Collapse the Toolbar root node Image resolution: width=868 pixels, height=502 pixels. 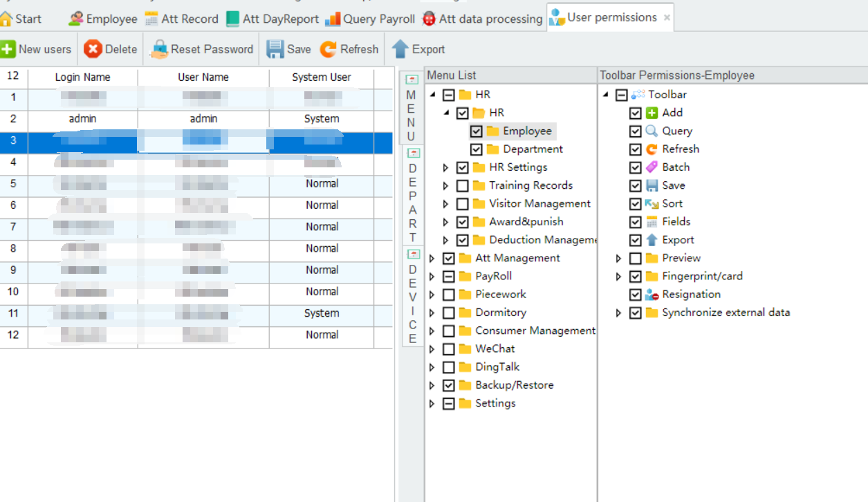pyautogui.click(x=606, y=95)
